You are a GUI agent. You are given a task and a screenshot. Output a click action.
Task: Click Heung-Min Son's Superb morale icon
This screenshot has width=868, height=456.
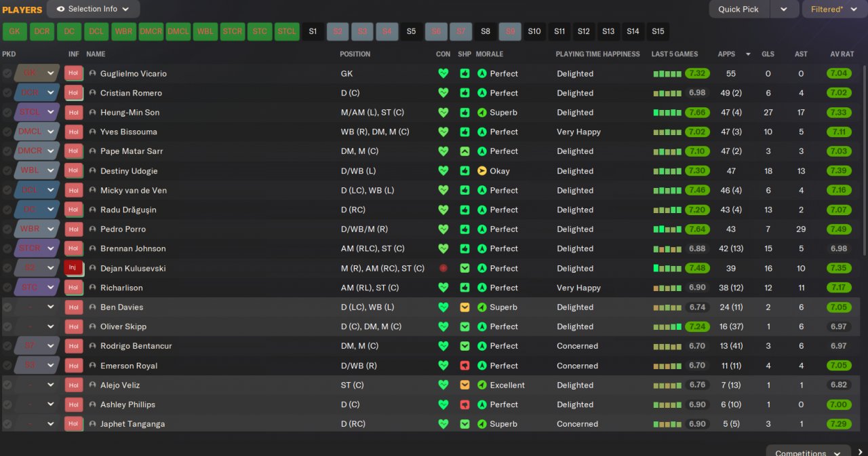[482, 112]
